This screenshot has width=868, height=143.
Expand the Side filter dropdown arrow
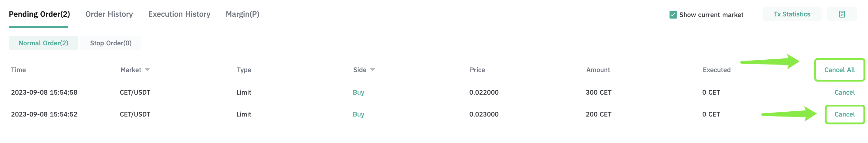(372, 70)
